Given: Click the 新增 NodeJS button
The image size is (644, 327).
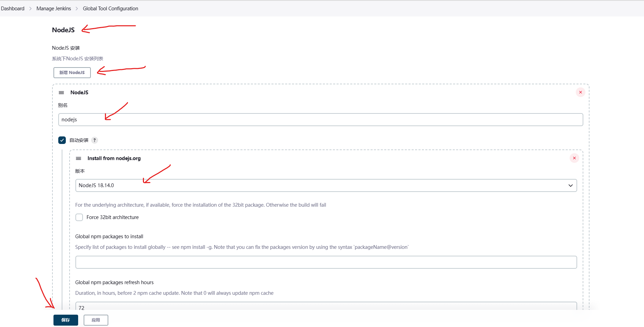Looking at the screenshot, I should pyautogui.click(x=72, y=73).
